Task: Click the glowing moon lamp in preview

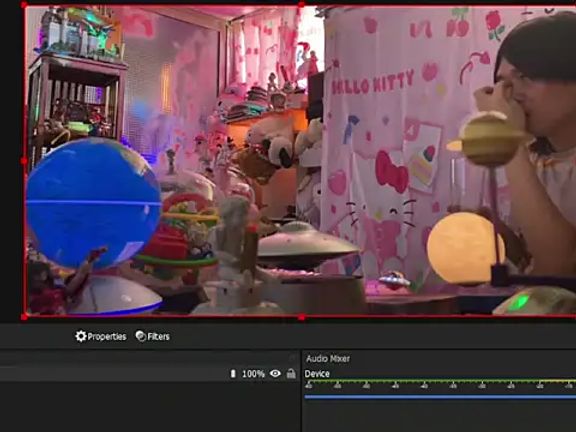Action: (465, 248)
